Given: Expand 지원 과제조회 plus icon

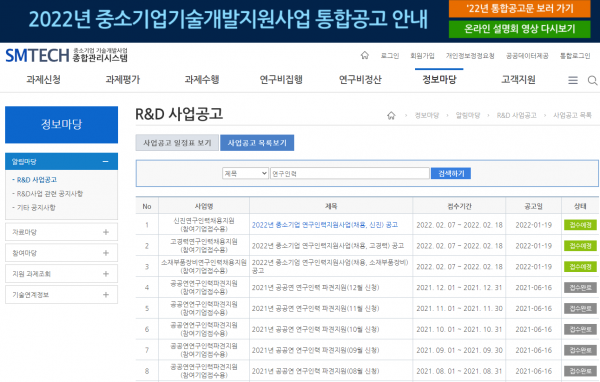Looking at the screenshot, I should click(x=106, y=274).
